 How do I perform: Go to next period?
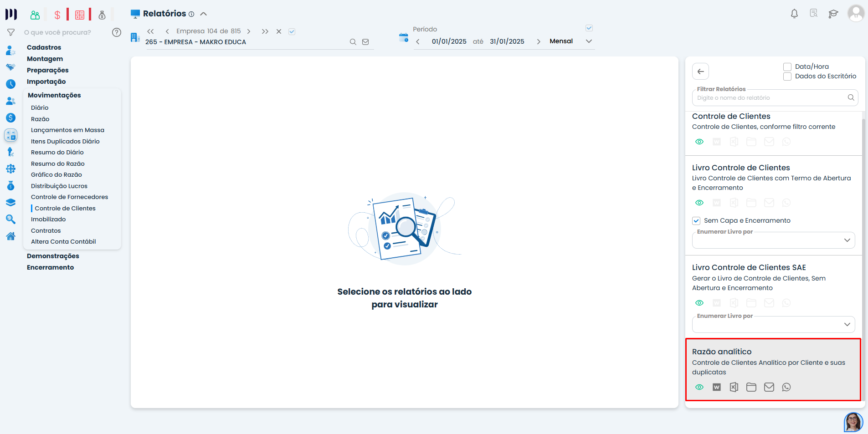click(539, 41)
